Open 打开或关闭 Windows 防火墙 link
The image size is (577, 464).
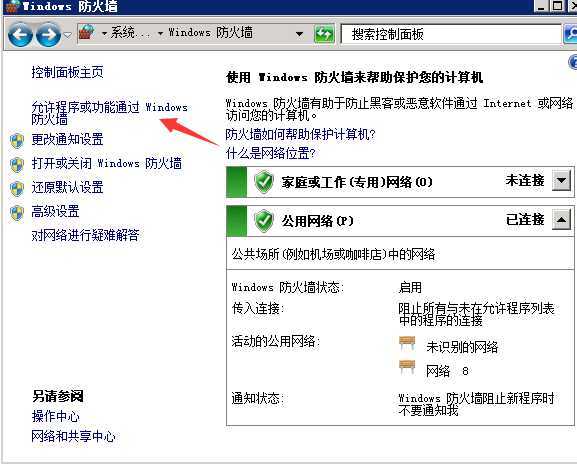tap(107, 163)
